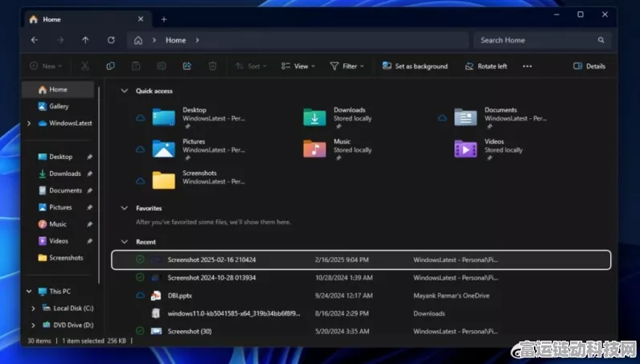Open the View dropdown menu
The width and height of the screenshot is (640, 364).
pyautogui.click(x=298, y=66)
